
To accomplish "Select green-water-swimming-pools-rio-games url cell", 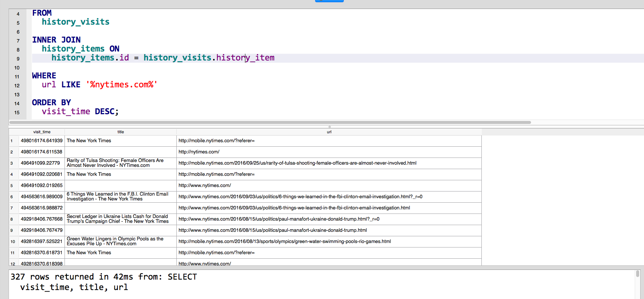I will tap(329, 242).
